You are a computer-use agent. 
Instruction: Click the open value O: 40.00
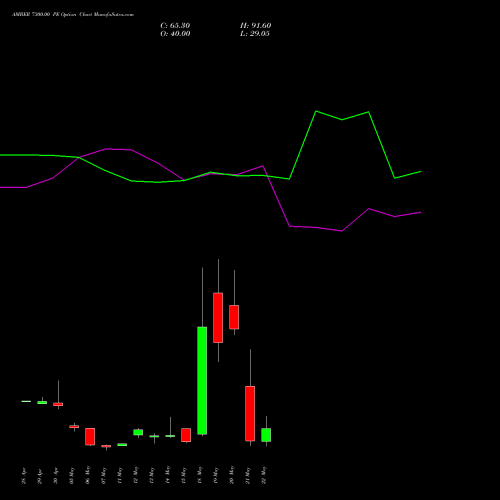175,34
